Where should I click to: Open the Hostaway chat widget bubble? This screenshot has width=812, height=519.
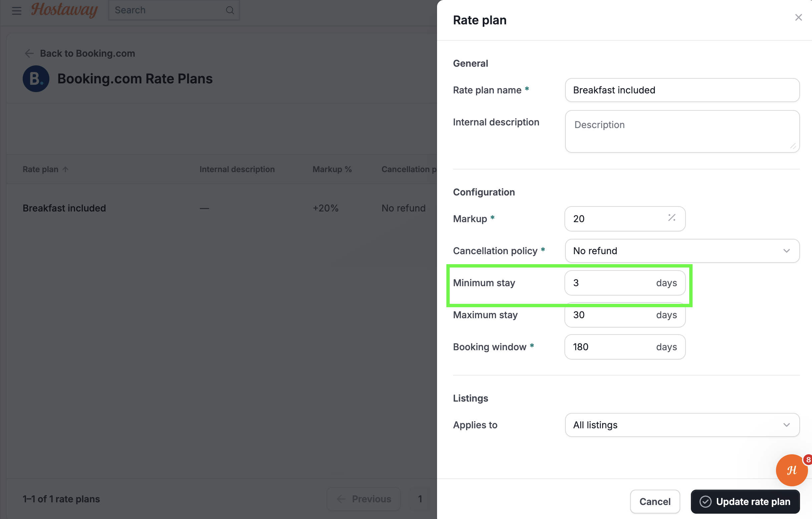pyautogui.click(x=792, y=470)
